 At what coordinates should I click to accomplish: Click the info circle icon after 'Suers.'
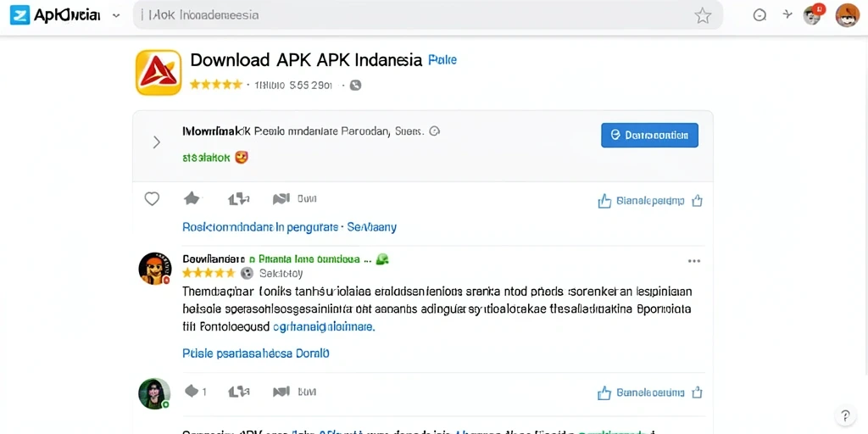pos(435,131)
